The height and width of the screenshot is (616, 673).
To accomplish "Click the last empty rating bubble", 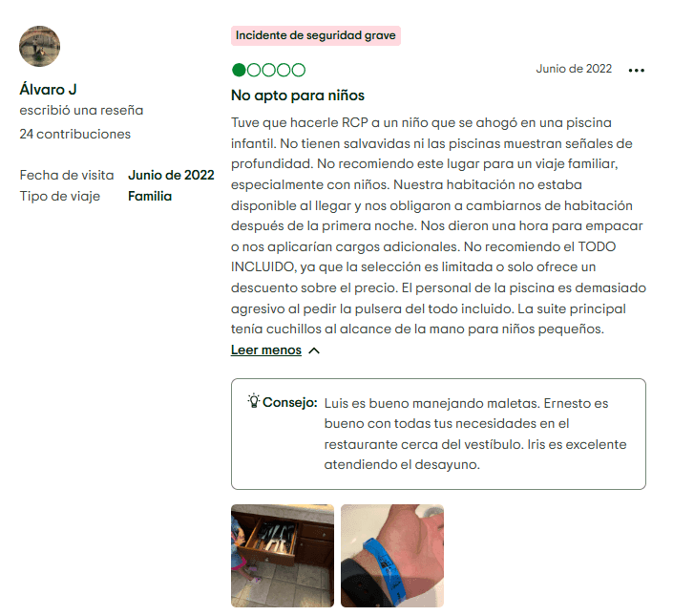I will coord(298,70).
